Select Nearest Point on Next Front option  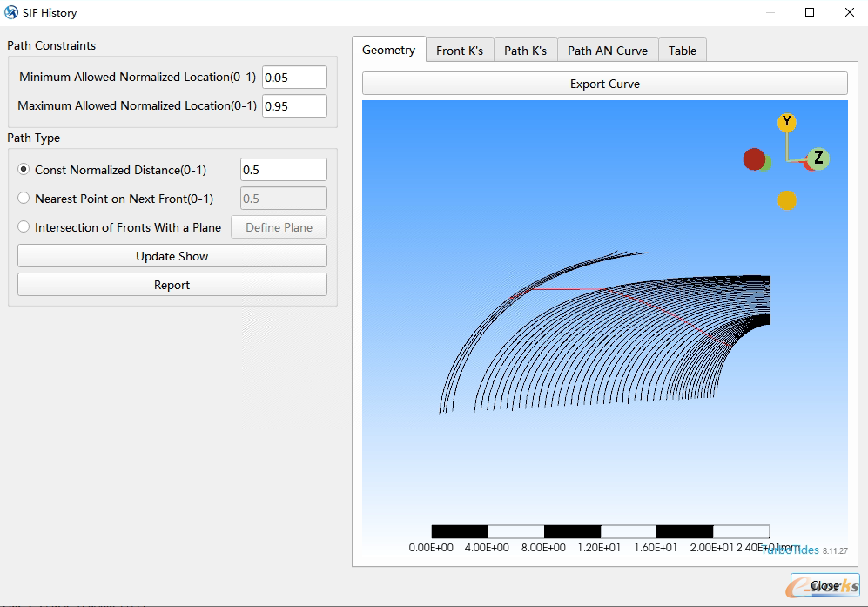(24, 199)
